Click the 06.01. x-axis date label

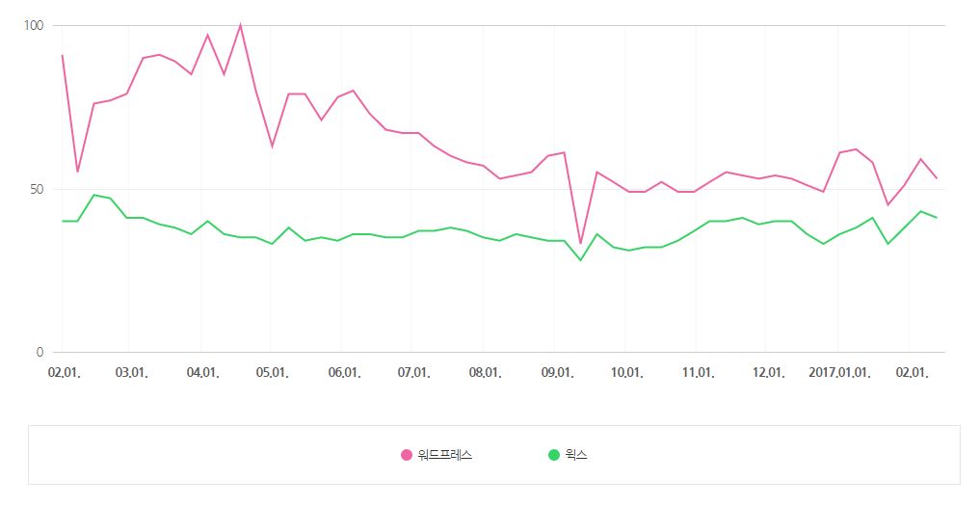click(x=345, y=373)
